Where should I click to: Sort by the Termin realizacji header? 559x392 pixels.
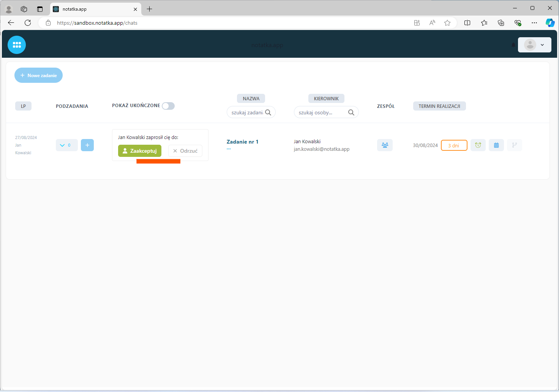click(x=439, y=106)
